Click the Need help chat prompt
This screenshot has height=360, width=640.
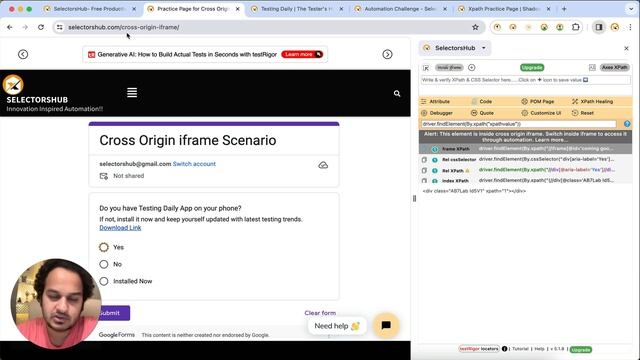pos(337,326)
